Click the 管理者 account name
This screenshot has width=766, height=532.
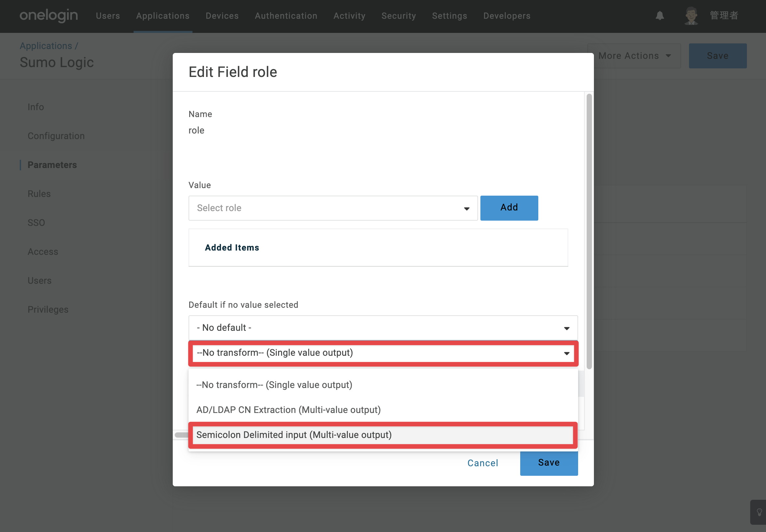pos(724,15)
